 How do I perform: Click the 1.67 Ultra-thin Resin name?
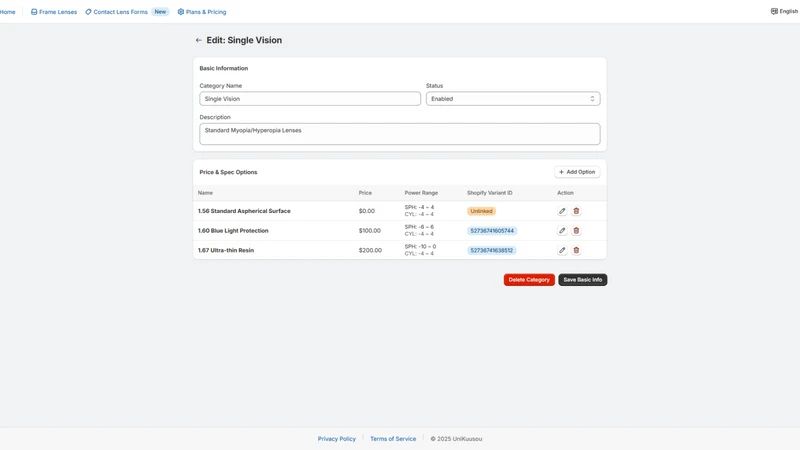(x=226, y=250)
